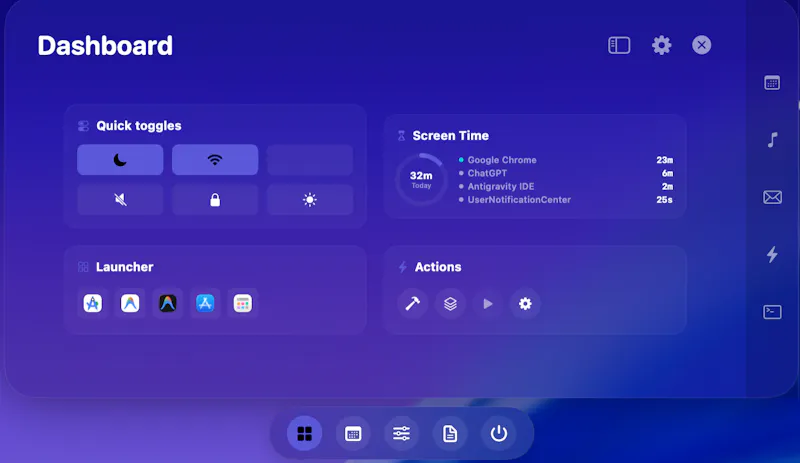The image size is (800, 463).
Task: Switch to sliders controls tab in the bottom dock
Action: 402,433
